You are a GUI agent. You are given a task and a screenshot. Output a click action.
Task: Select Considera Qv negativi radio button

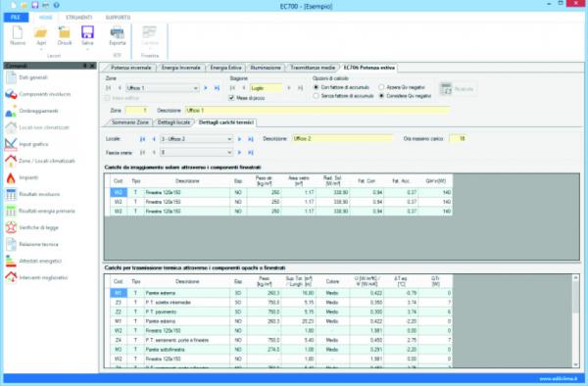(381, 96)
